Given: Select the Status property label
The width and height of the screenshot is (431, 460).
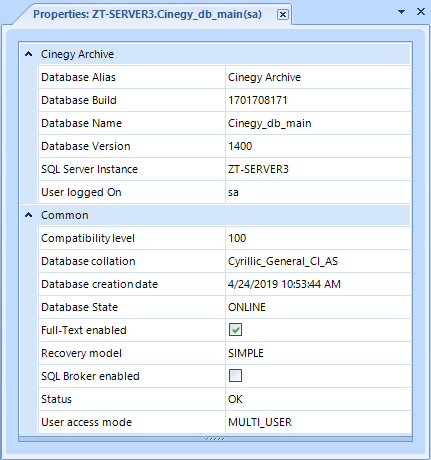Looking at the screenshot, I should click(56, 399).
